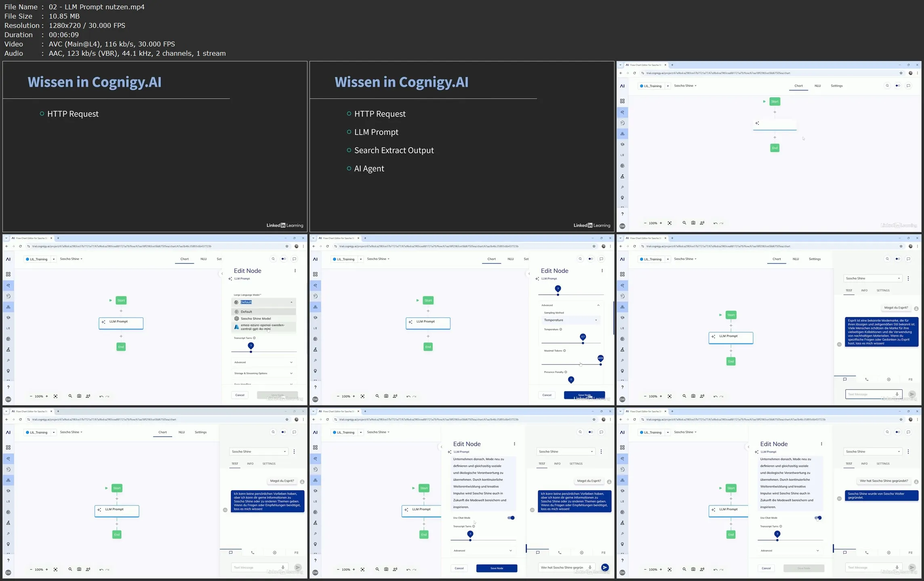
Task: Click the microphone icon in the Esprit answer frame
Action: click(x=897, y=394)
